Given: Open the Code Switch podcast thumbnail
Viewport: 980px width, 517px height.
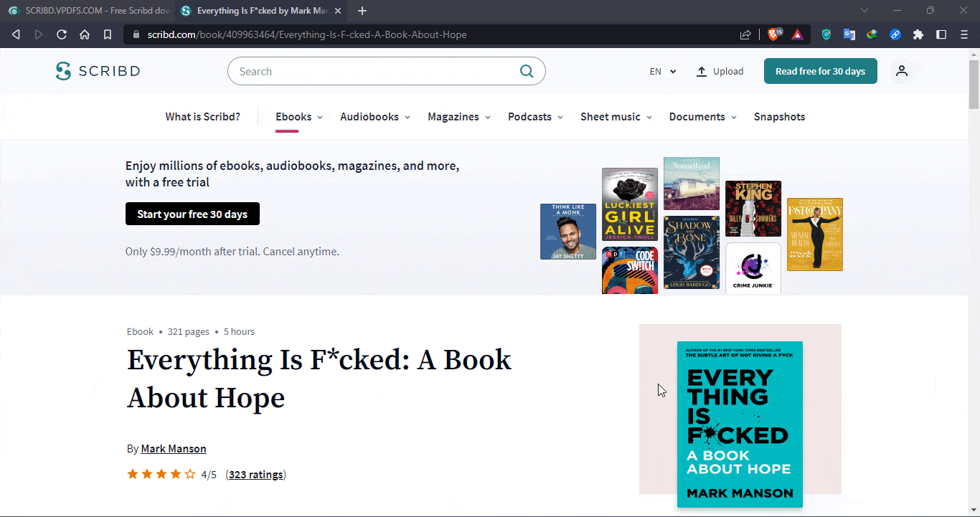Looking at the screenshot, I should (630, 270).
